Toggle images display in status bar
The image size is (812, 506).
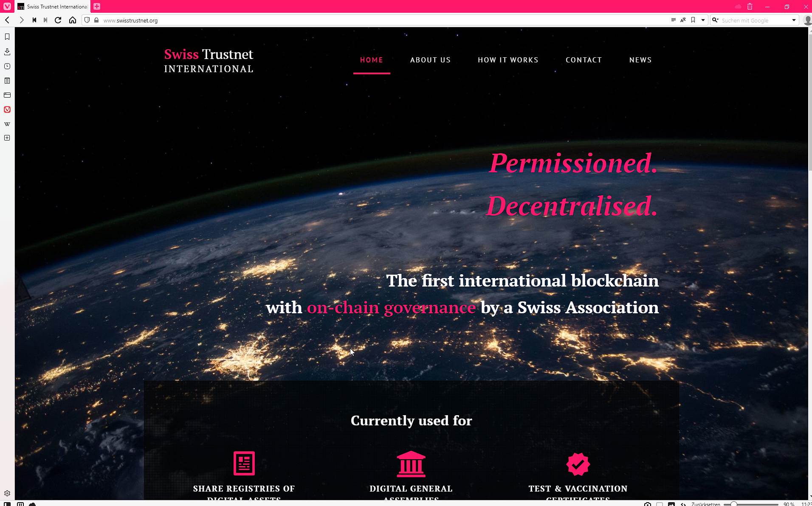click(671, 504)
